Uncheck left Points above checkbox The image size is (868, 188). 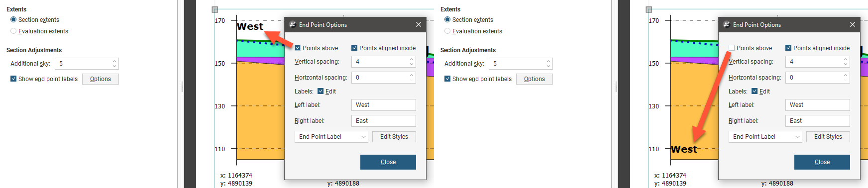tap(298, 48)
